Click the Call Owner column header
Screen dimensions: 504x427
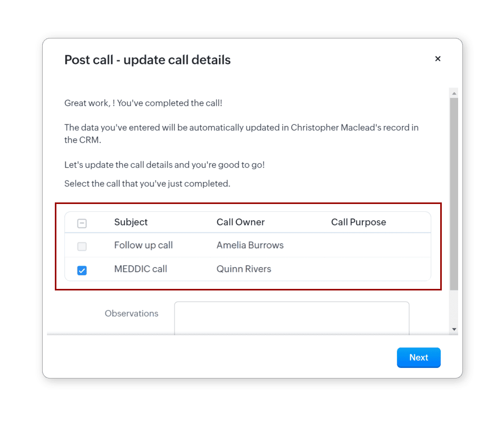(240, 222)
